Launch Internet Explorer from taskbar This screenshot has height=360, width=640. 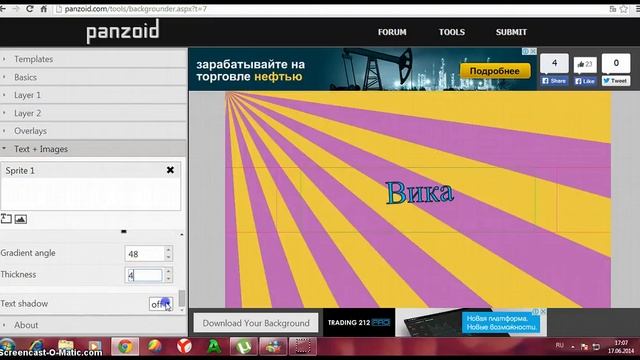pos(36,346)
